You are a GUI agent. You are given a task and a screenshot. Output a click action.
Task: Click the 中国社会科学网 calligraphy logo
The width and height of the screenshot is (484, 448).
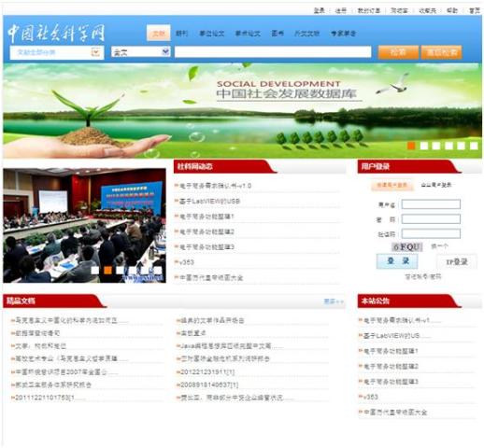pos(56,33)
